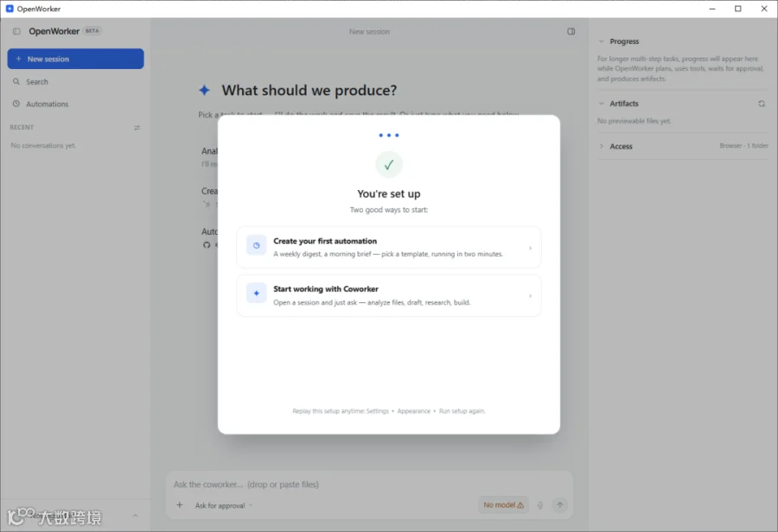Choose Create your first automation card

[x=388, y=247]
